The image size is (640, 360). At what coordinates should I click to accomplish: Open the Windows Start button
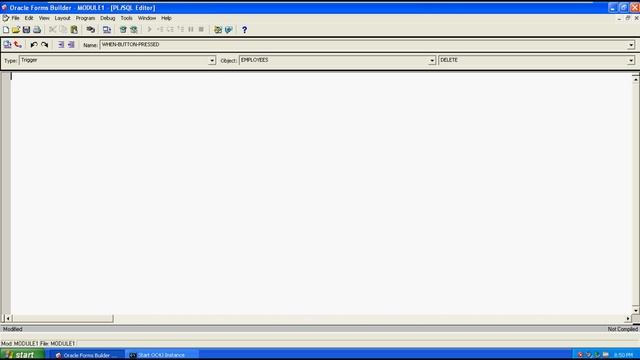click(x=22, y=355)
